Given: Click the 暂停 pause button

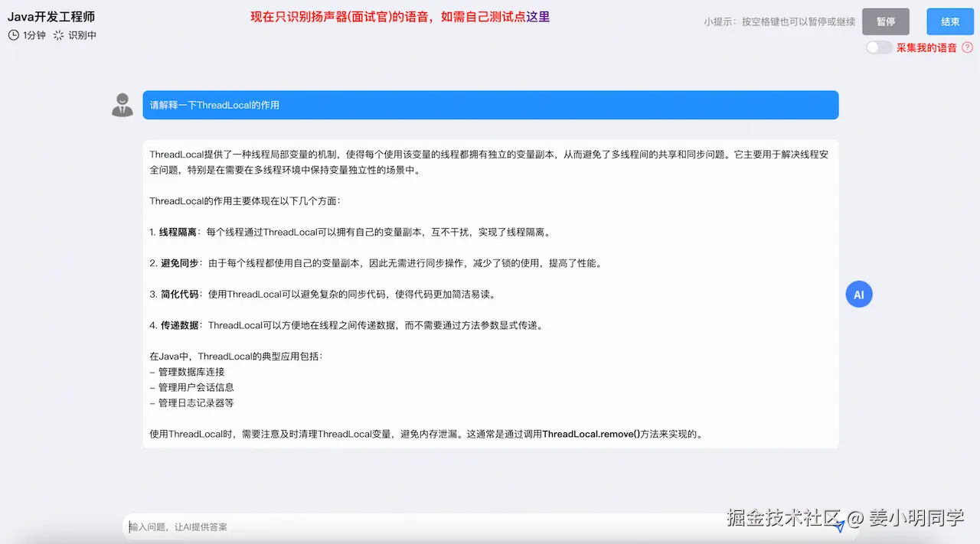Looking at the screenshot, I should click(x=885, y=21).
